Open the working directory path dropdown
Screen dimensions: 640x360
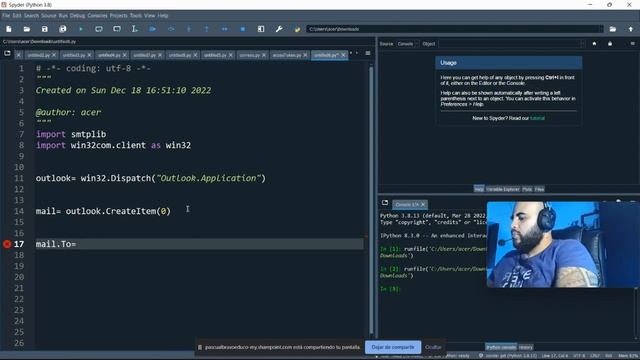point(600,29)
